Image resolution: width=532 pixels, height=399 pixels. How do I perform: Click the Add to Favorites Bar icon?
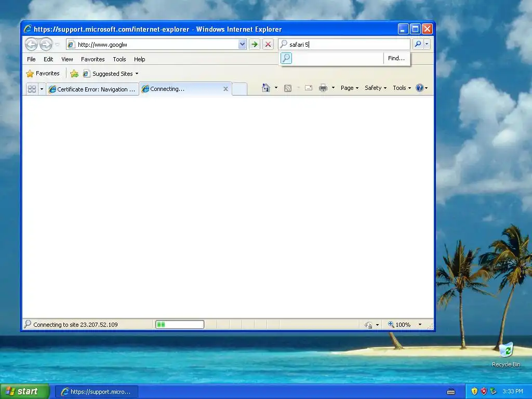point(74,73)
